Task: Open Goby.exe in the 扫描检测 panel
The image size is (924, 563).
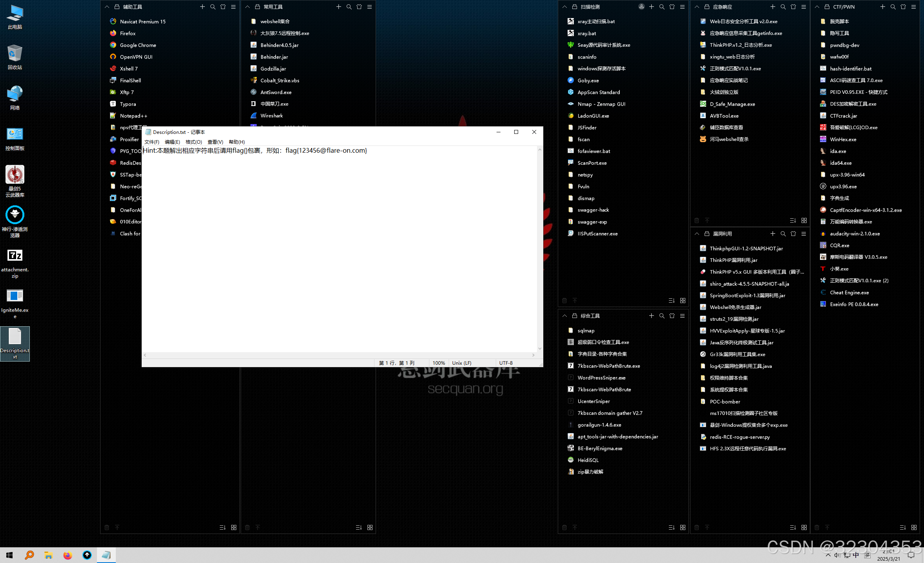Action: (x=588, y=80)
